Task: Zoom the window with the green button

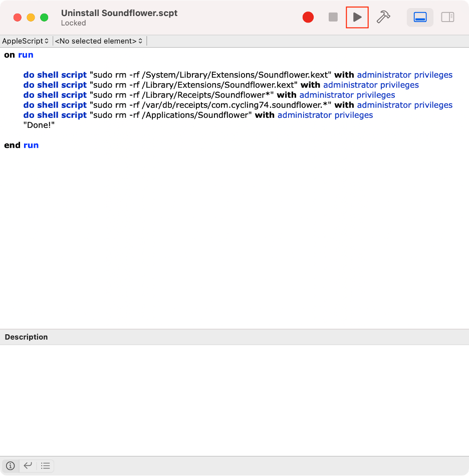Action: 44,18
